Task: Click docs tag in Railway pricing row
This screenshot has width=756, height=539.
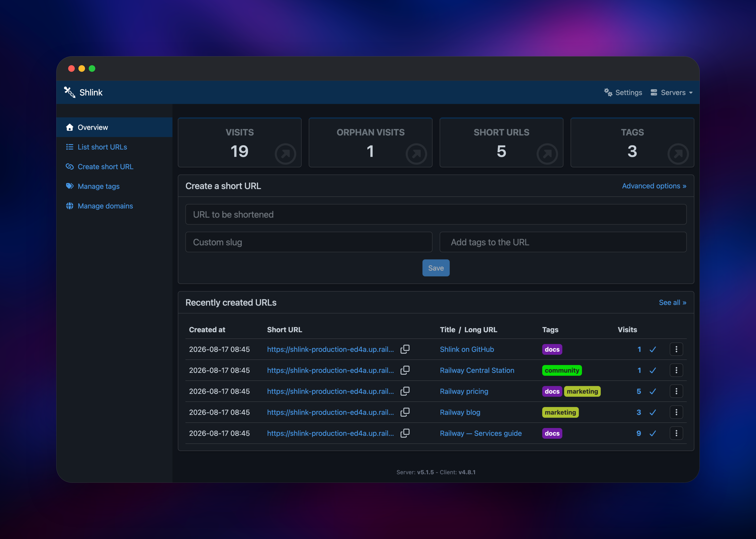Action: click(552, 391)
